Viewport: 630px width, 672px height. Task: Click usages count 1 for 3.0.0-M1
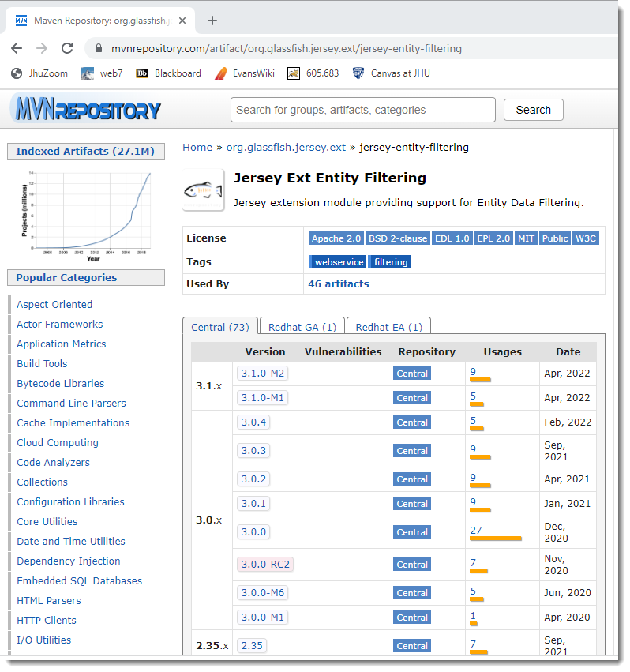[x=473, y=615]
